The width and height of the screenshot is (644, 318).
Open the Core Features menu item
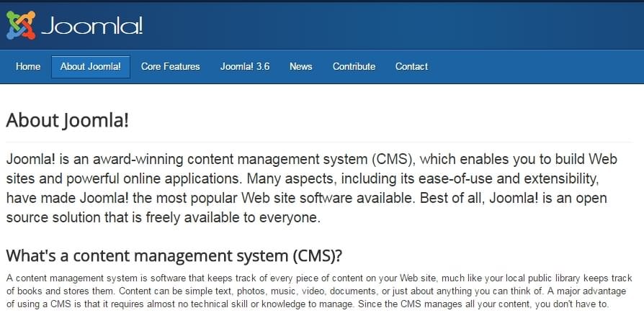[x=170, y=66]
